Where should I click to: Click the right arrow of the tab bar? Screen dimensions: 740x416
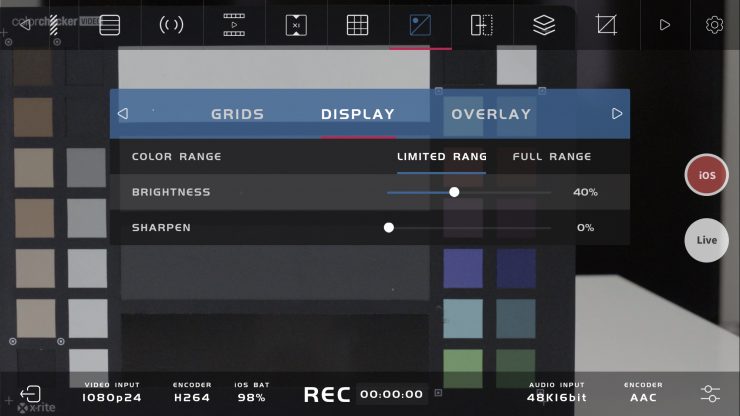click(617, 114)
